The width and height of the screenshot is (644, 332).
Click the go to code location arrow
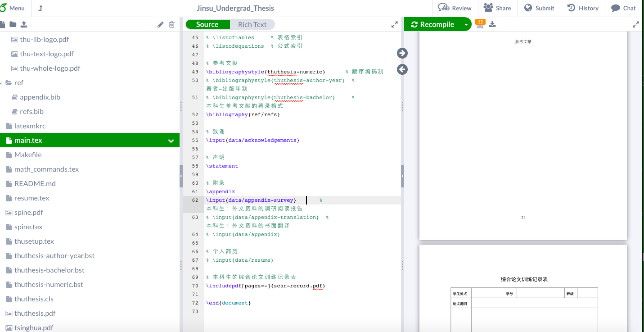(x=402, y=69)
